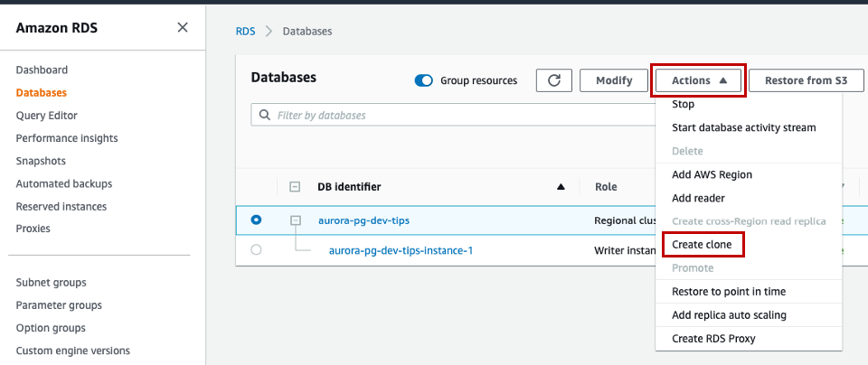The height and width of the screenshot is (365, 868).
Task: Click the search magnifier icon in filter
Action: point(265,116)
